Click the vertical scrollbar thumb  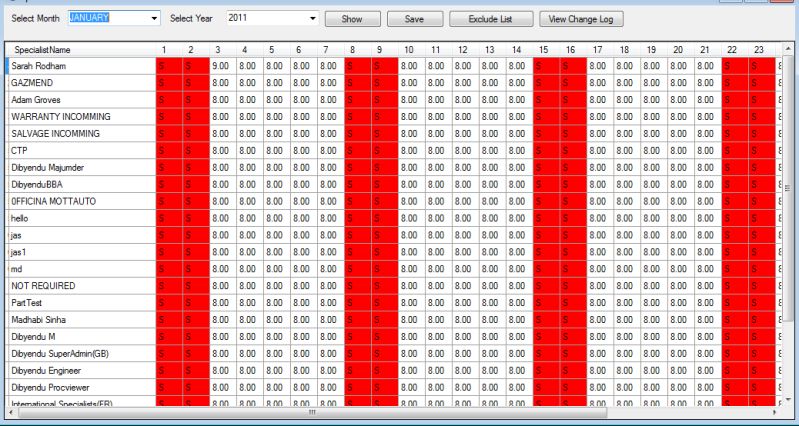point(788,188)
